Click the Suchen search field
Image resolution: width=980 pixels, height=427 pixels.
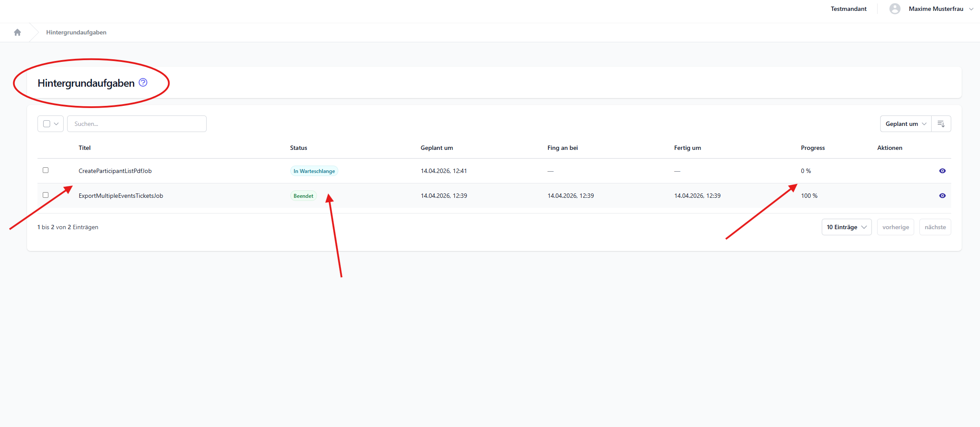[x=137, y=124]
